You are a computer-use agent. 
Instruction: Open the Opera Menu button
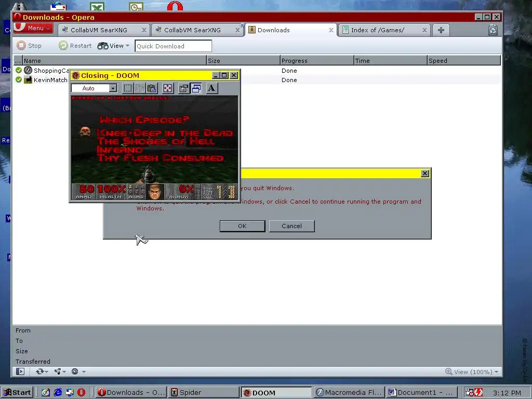[x=33, y=28]
